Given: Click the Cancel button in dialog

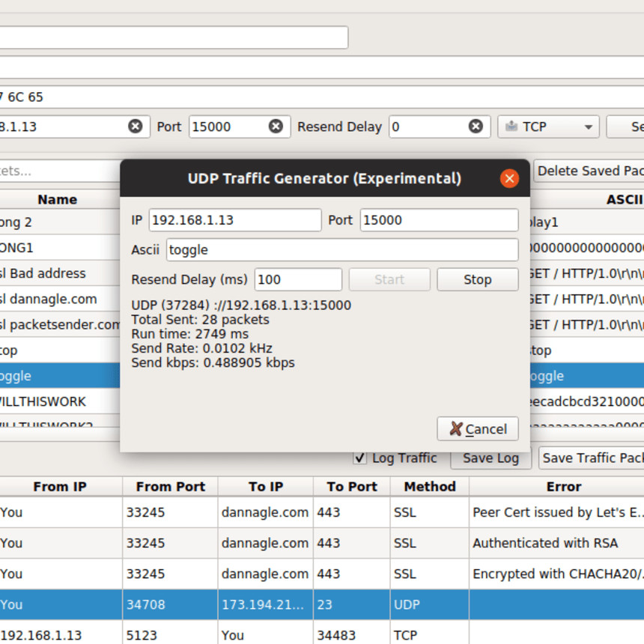Looking at the screenshot, I should pos(477,429).
